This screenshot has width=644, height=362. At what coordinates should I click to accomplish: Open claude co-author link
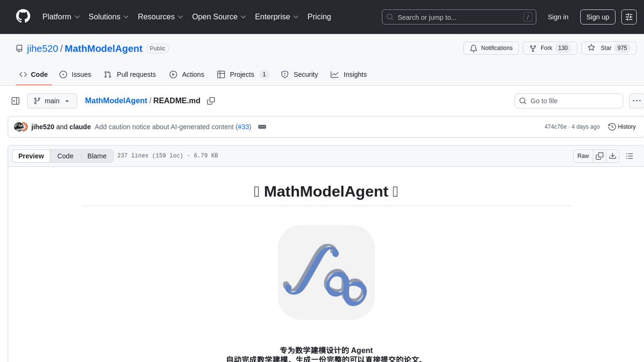[x=80, y=127]
